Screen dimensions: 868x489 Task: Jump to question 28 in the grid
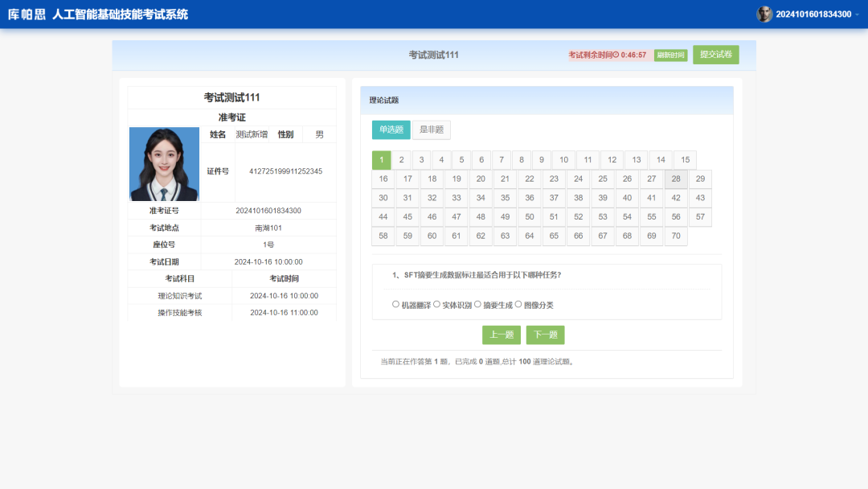coord(676,179)
